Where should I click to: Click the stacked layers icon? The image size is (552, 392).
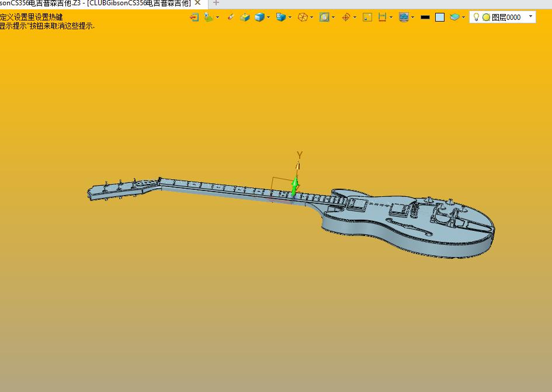454,17
